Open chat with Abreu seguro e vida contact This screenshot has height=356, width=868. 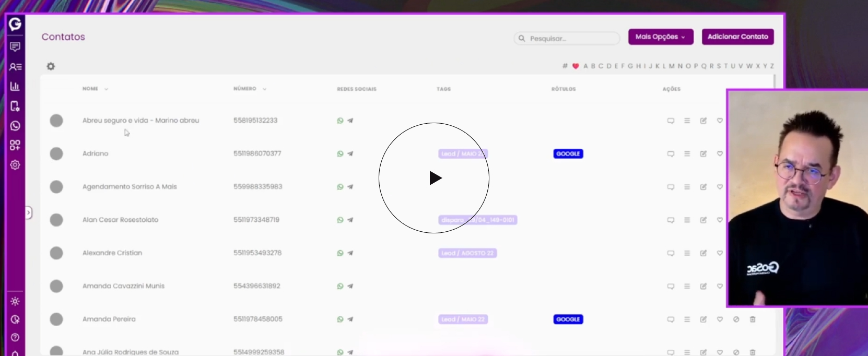tap(671, 121)
